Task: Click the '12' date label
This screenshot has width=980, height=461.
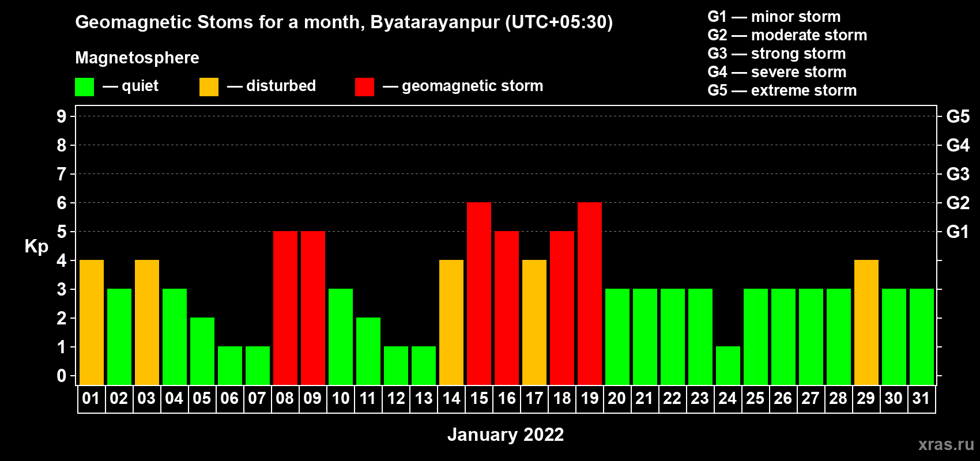Action: (x=395, y=398)
